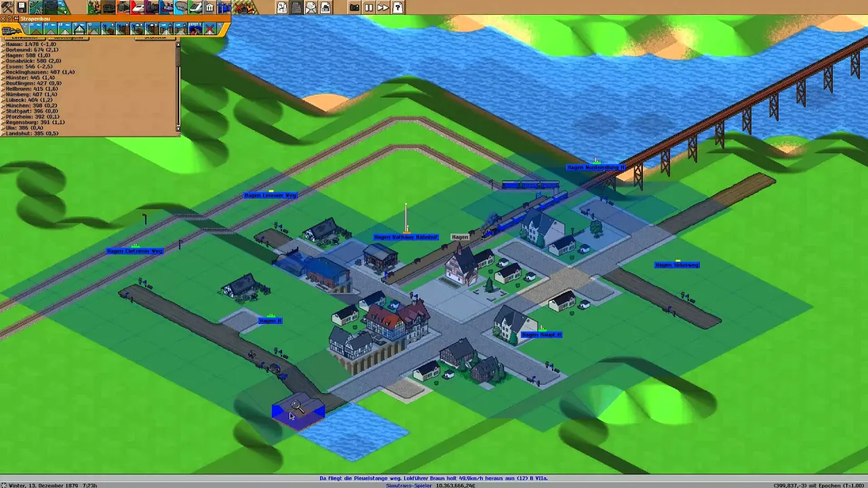Select the road depot tool in Straßenbau
The width and height of the screenshot is (868, 488).
click(195, 29)
